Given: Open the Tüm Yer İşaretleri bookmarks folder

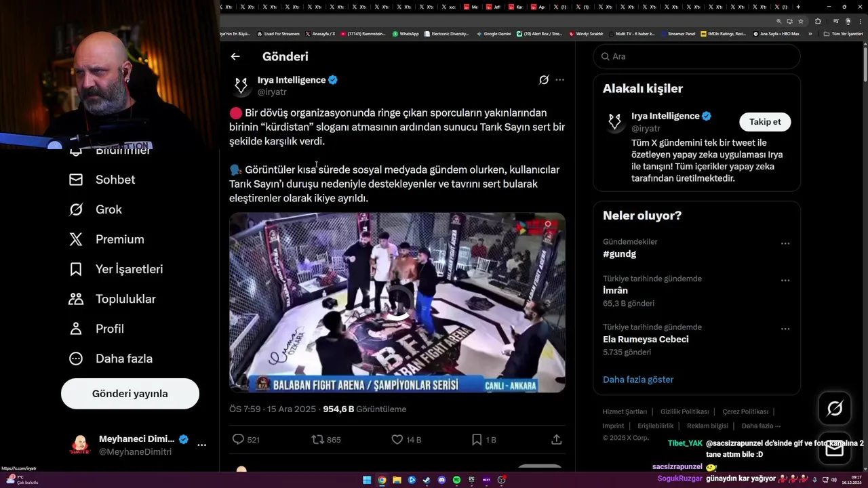Looking at the screenshot, I should 843,34.
